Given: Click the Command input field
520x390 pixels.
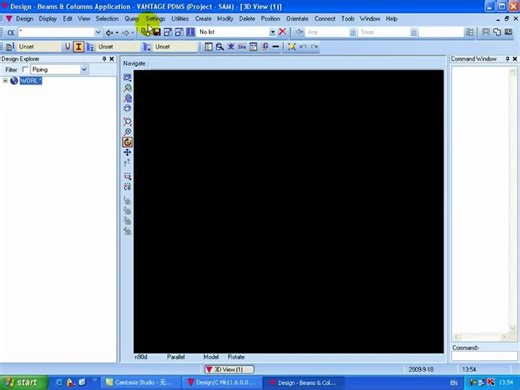Looking at the screenshot, I should click(x=484, y=356).
